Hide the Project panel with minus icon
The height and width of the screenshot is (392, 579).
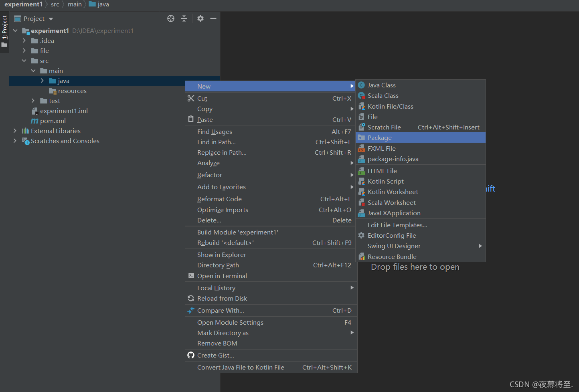pyautogui.click(x=213, y=18)
